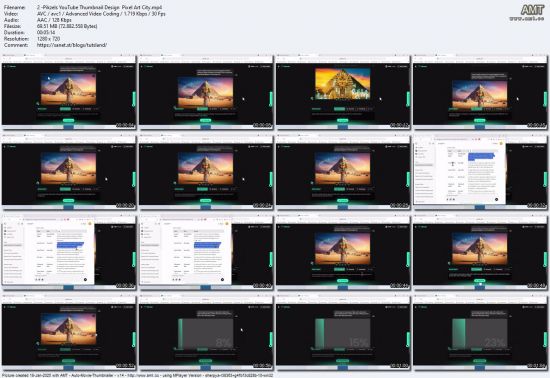Open the frame stamped 00:00:52
The image size is (550, 378).
pos(69,333)
